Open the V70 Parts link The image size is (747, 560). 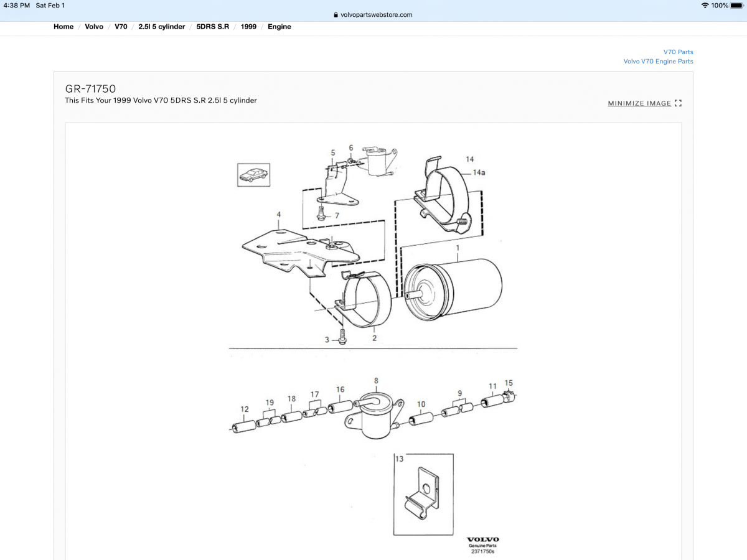pyautogui.click(x=678, y=52)
